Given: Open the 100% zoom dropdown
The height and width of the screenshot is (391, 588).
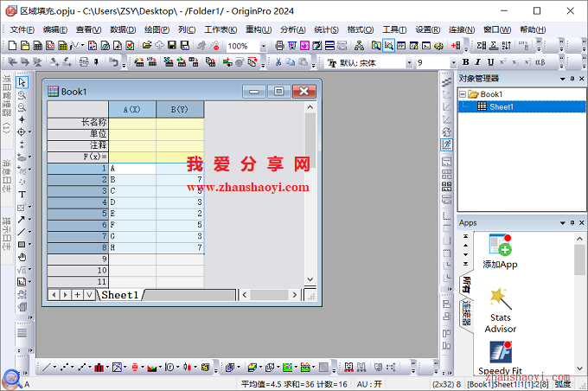Looking at the screenshot, I should coord(263,46).
